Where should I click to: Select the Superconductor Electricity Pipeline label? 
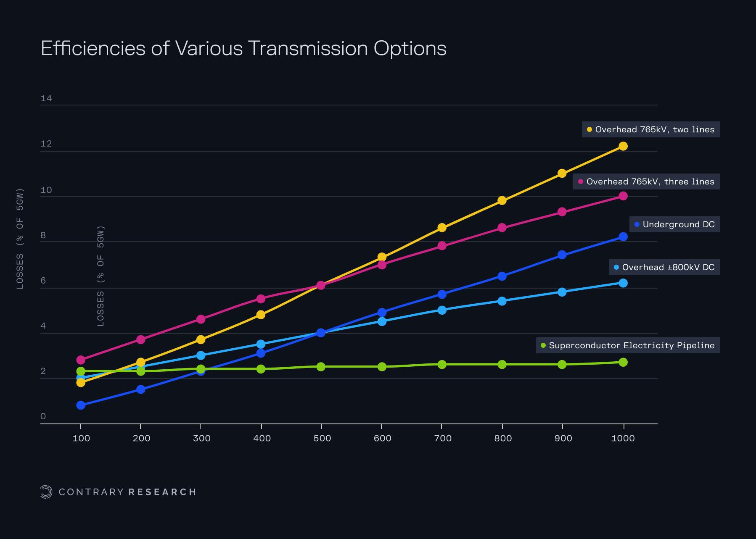click(x=632, y=345)
